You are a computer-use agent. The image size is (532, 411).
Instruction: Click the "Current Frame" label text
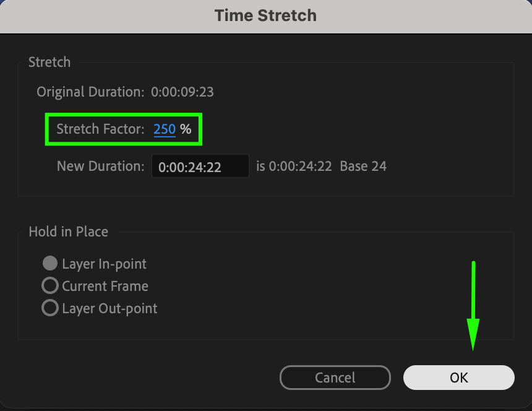[105, 286]
